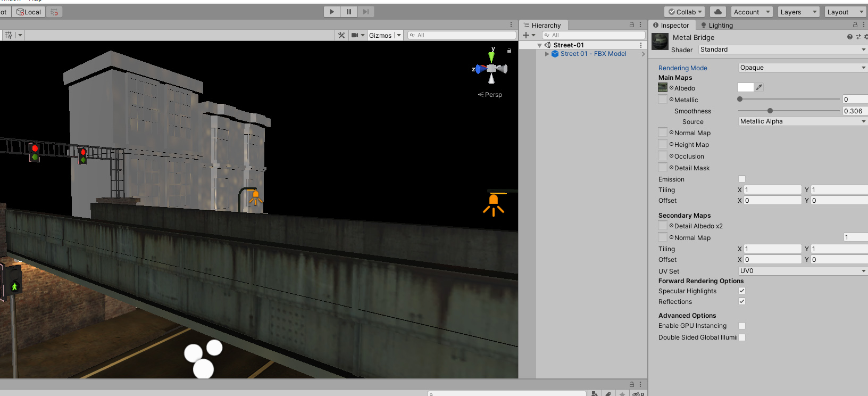
Task: Uncheck the Reflections checkbox
Action: [742, 301]
